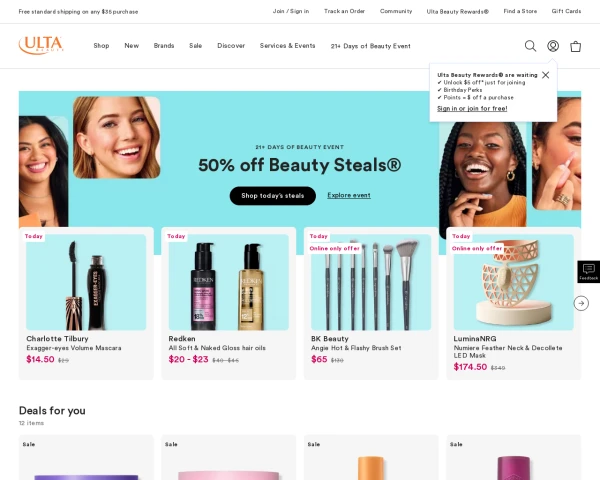Click Sign in or join for free
Screen dimensions: 600x480
point(472,109)
